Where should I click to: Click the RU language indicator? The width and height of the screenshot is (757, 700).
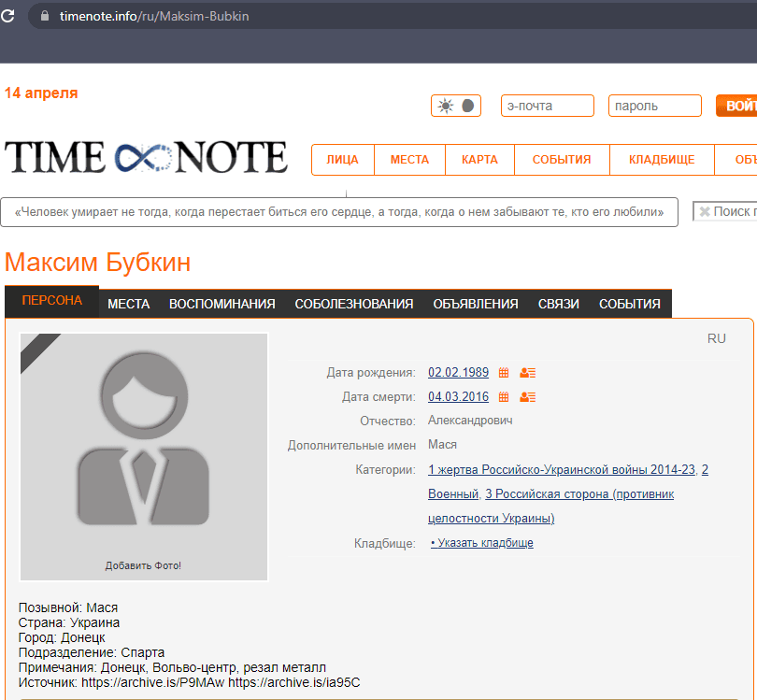pos(717,338)
